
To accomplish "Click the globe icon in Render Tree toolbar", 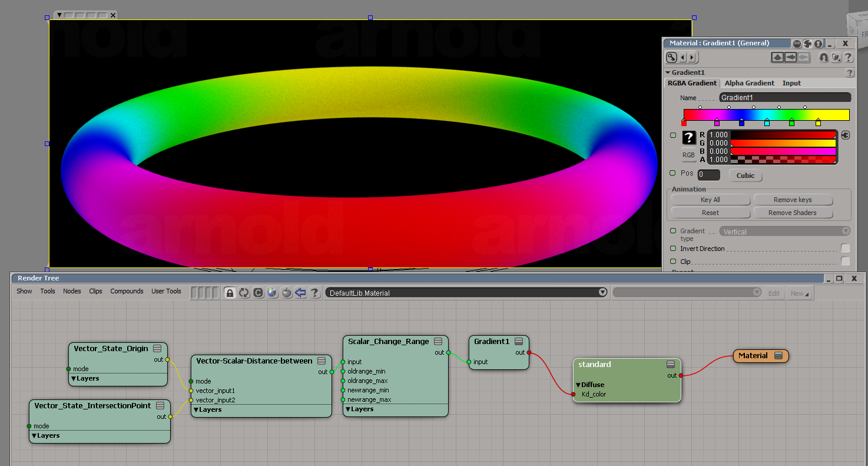I will pyautogui.click(x=272, y=293).
